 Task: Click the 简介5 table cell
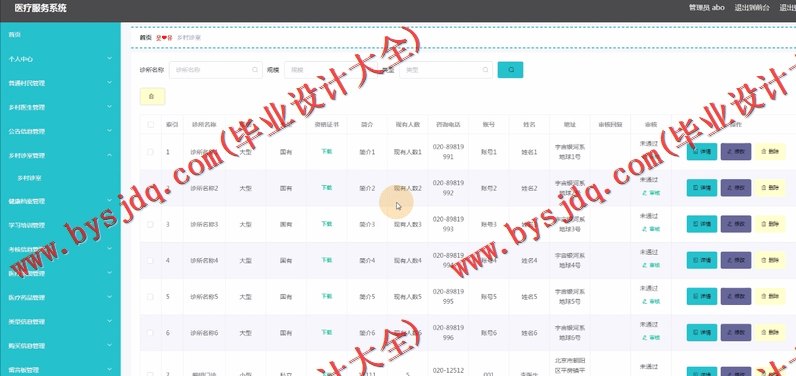pos(367,297)
